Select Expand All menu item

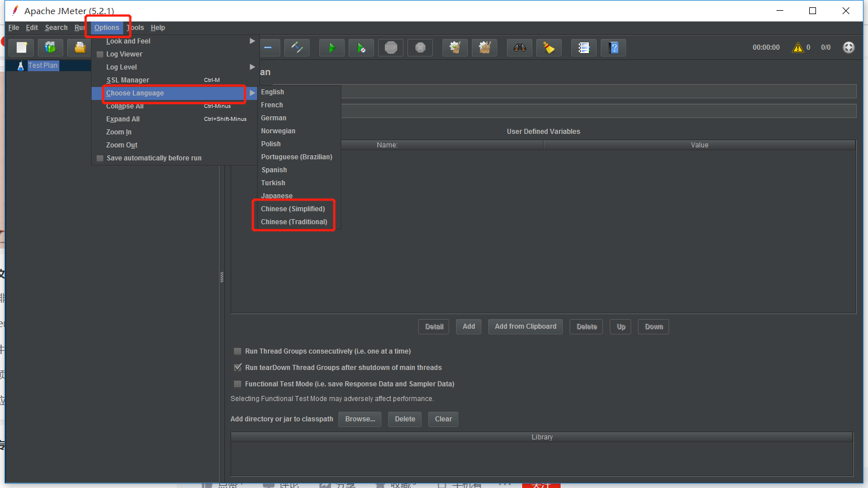[175, 119]
